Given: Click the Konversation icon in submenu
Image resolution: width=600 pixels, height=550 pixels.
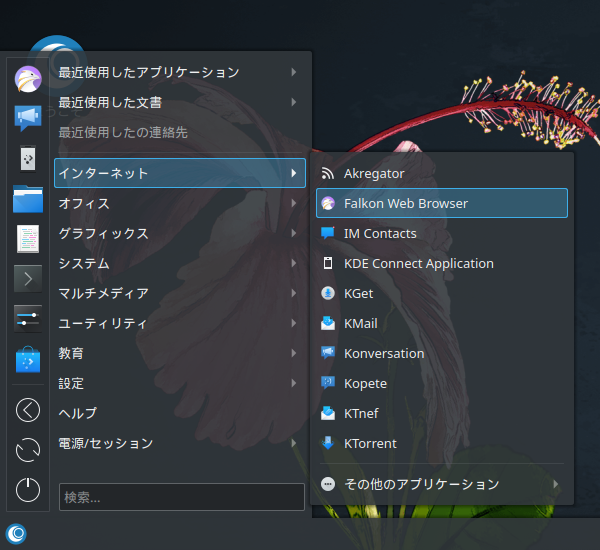Looking at the screenshot, I should [328, 353].
